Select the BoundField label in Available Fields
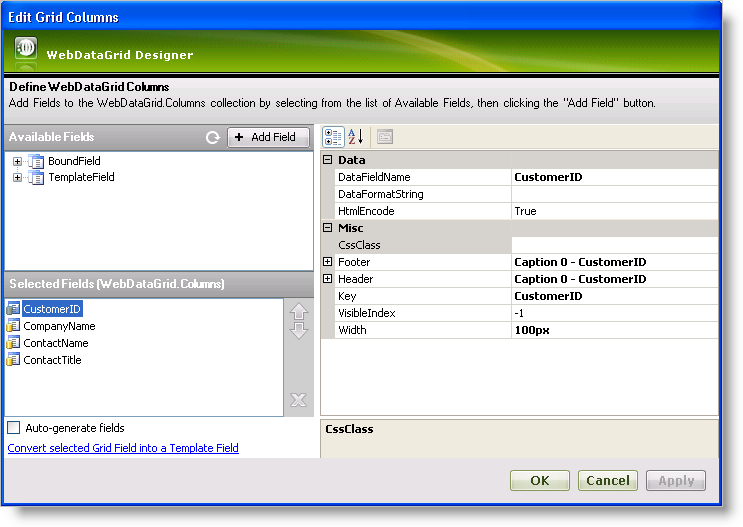The image size is (743, 527). pyautogui.click(x=74, y=161)
